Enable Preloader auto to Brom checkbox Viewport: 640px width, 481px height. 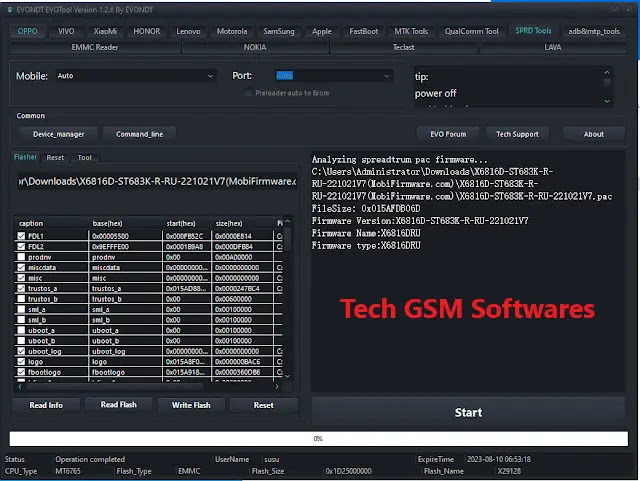pyautogui.click(x=248, y=93)
